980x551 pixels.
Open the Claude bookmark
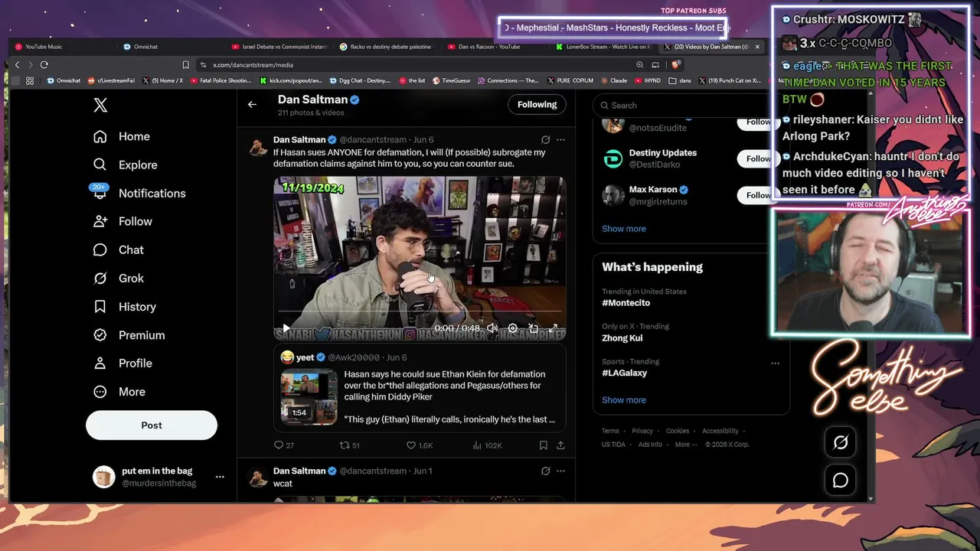point(614,80)
